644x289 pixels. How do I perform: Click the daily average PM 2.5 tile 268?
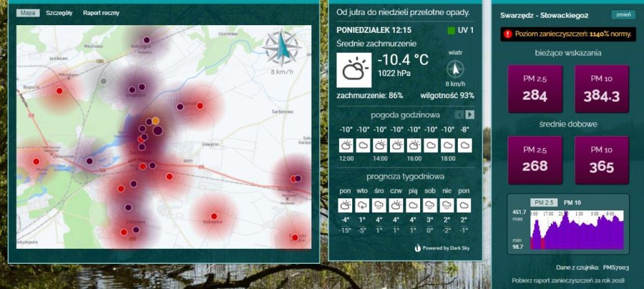click(x=535, y=160)
